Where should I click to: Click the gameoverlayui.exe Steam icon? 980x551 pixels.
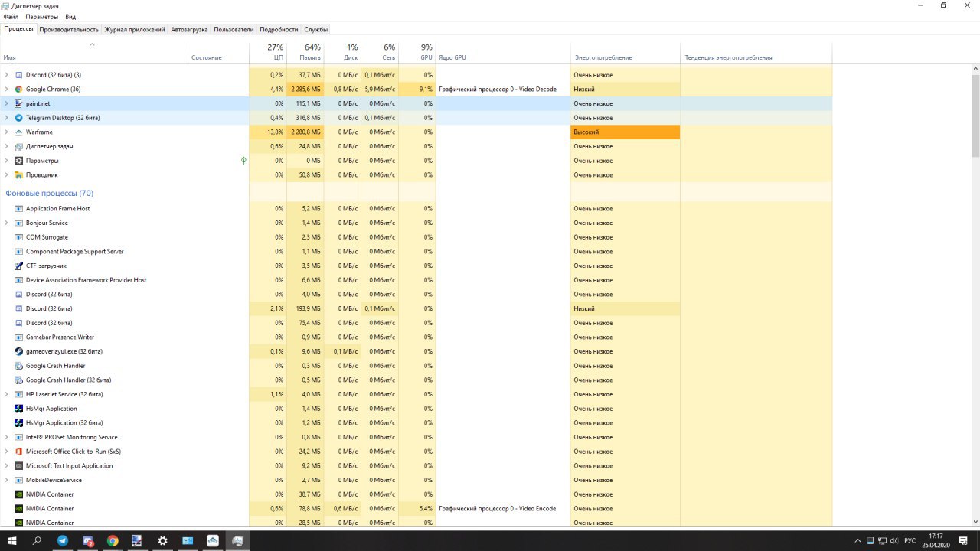19,351
